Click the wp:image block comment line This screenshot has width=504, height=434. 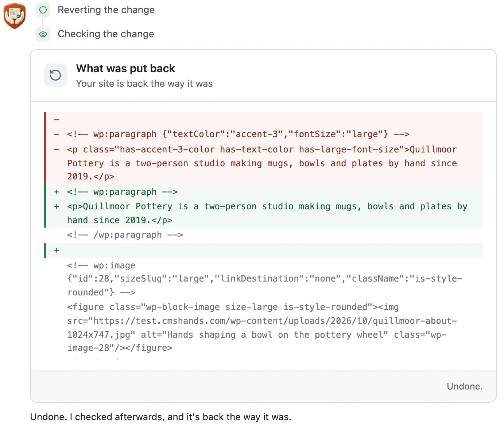click(263, 279)
